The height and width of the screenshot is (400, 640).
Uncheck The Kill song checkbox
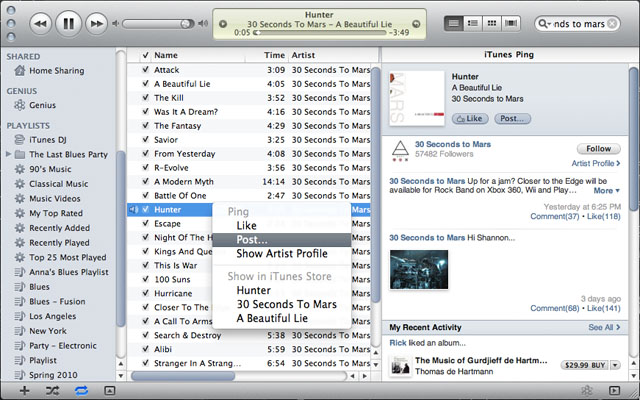tap(145, 98)
